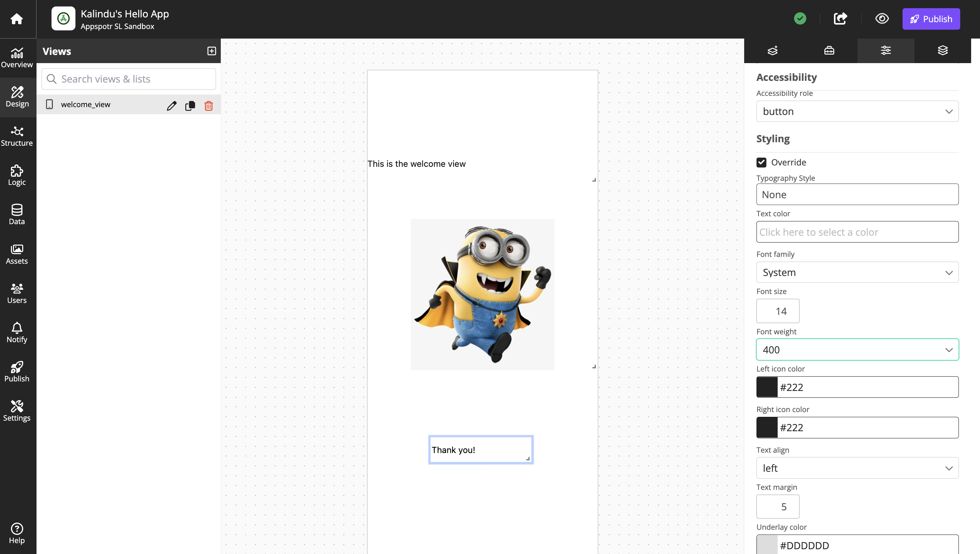Viewport: 980px width, 554px height.
Task: Open the Text align dropdown
Action: click(857, 468)
